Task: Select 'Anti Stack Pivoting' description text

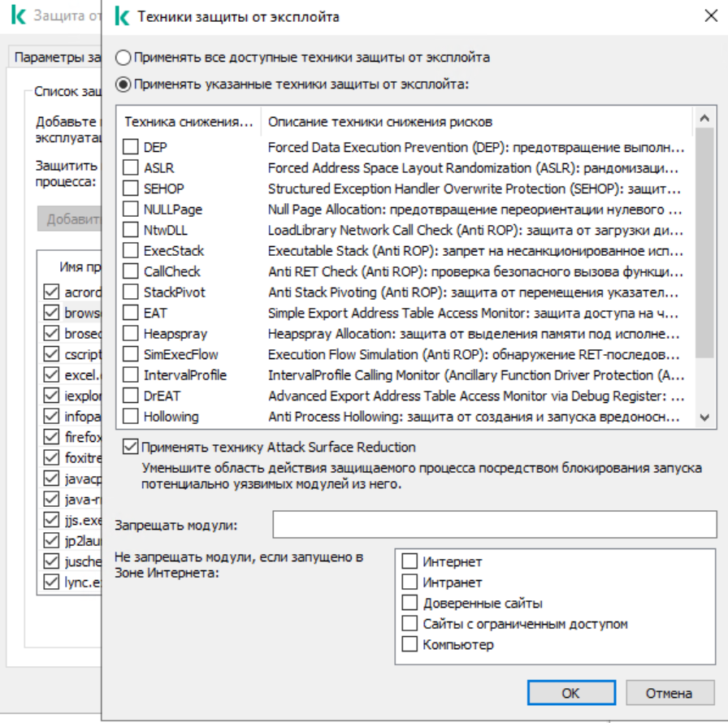Action: pos(473,292)
